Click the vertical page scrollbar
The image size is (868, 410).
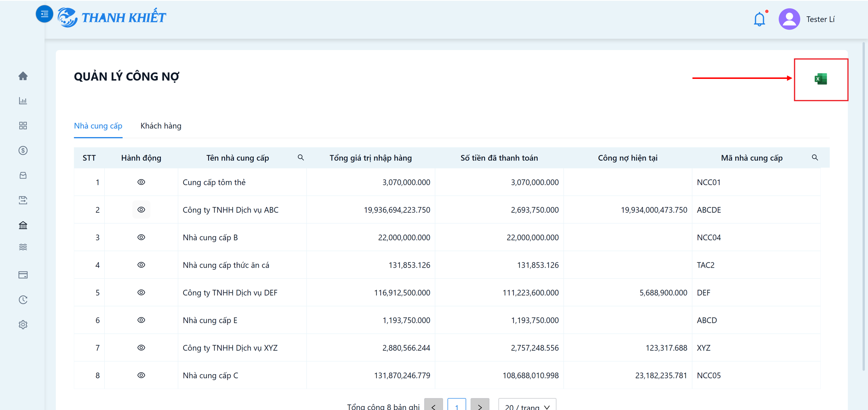pos(864,206)
